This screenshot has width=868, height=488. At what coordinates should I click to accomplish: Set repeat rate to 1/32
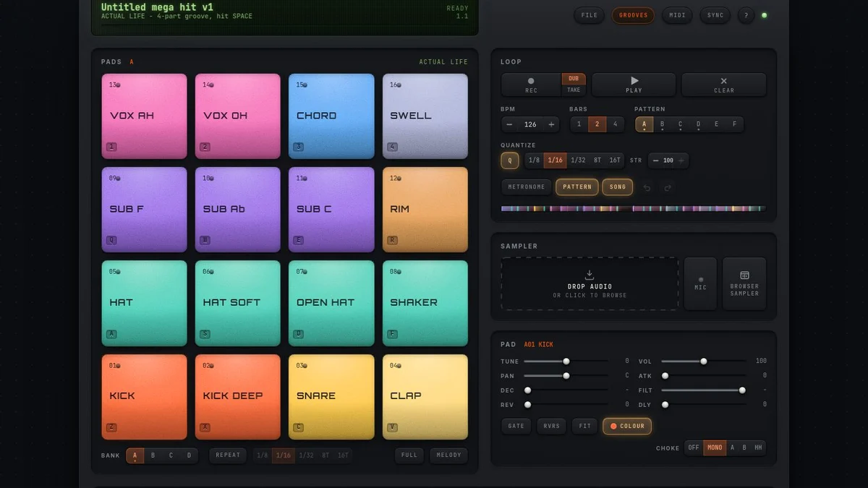coord(306,455)
